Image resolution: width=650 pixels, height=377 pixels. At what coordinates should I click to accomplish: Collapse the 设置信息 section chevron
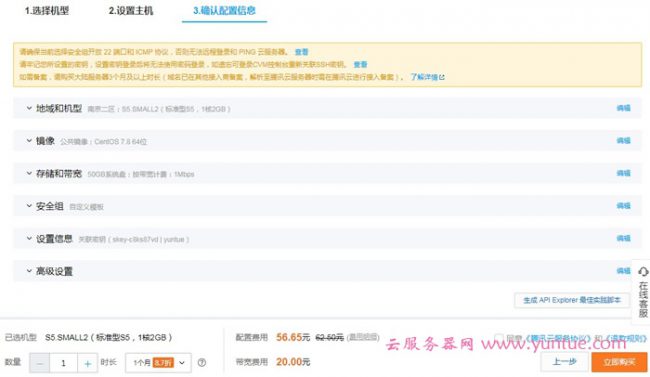29,238
